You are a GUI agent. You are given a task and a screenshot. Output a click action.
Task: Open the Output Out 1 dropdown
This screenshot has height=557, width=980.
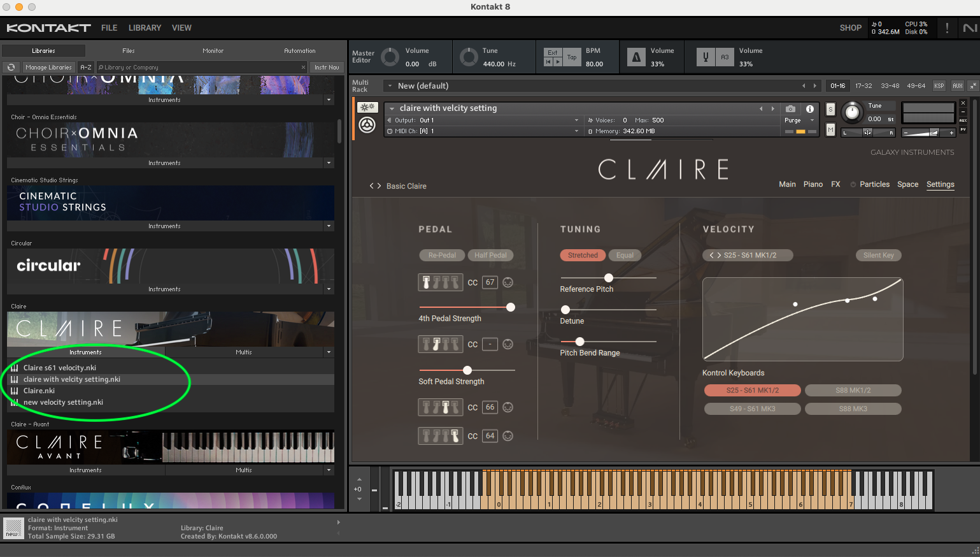tap(483, 120)
